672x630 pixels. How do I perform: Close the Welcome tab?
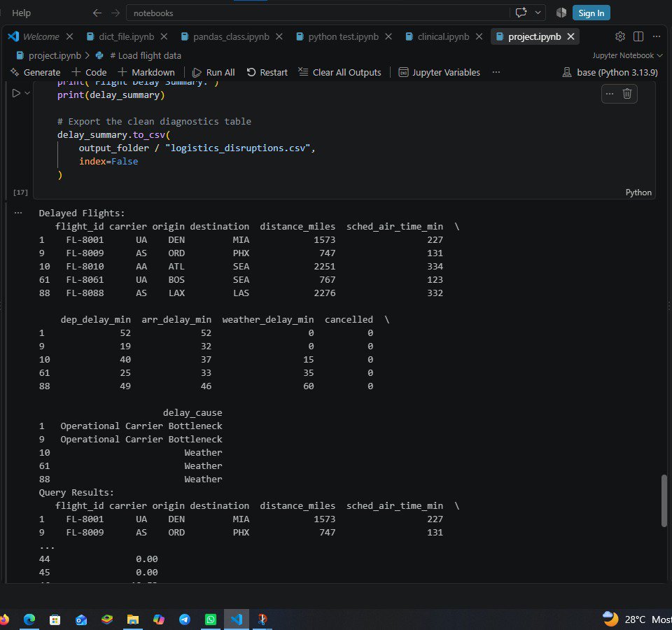69,37
